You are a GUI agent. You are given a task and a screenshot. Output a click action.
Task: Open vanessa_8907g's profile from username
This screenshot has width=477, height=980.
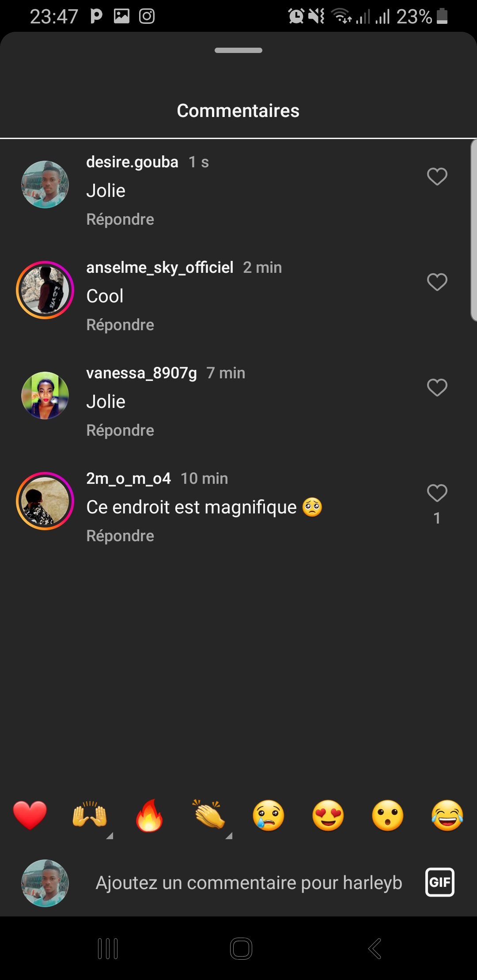pyautogui.click(x=141, y=373)
